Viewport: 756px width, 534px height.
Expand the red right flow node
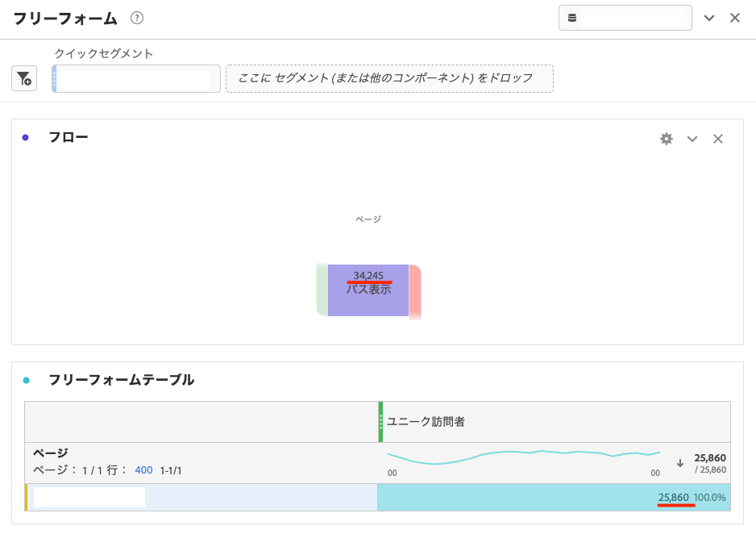pyautogui.click(x=415, y=290)
